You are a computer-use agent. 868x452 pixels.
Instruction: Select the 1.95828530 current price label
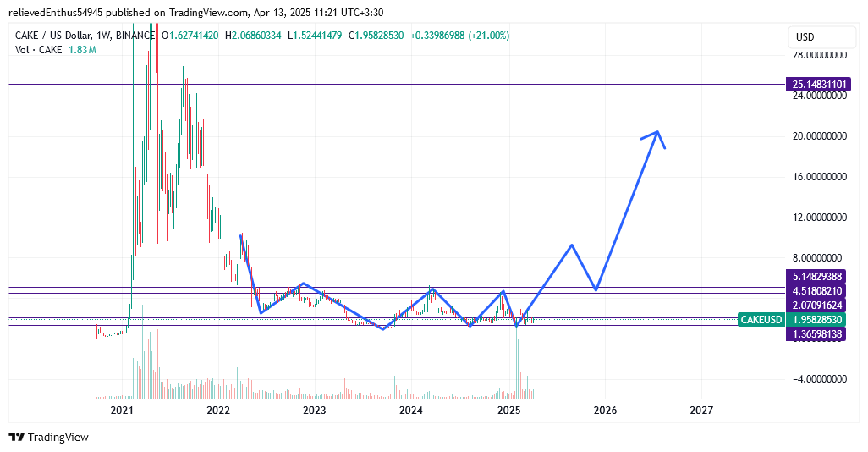pyautogui.click(x=816, y=320)
